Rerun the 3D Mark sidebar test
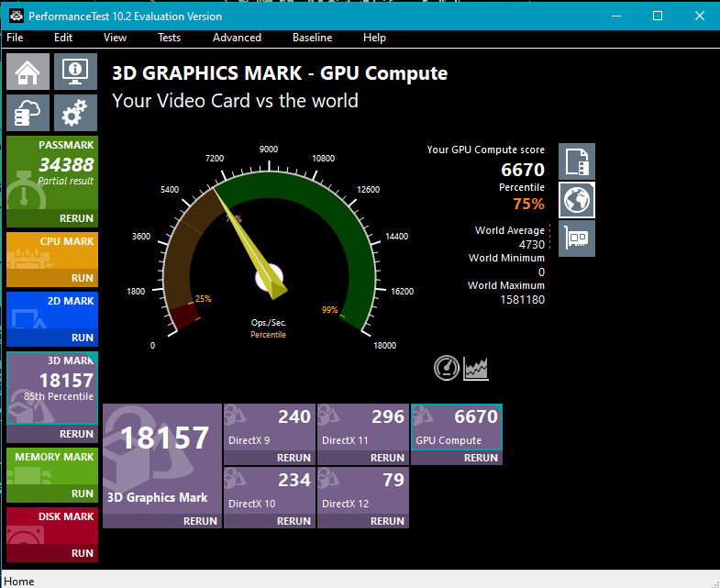720x588 pixels. [x=52, y=434]
